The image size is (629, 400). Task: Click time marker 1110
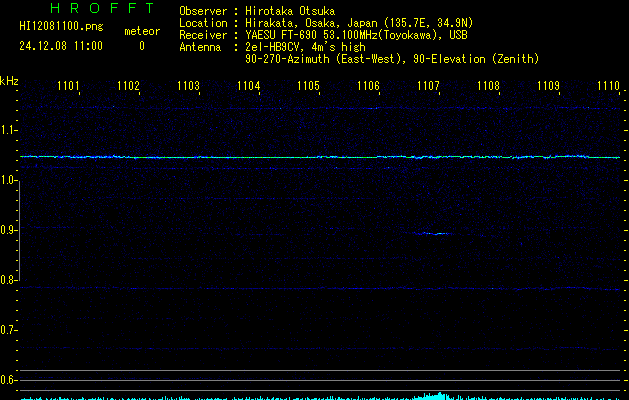point(609,86)
